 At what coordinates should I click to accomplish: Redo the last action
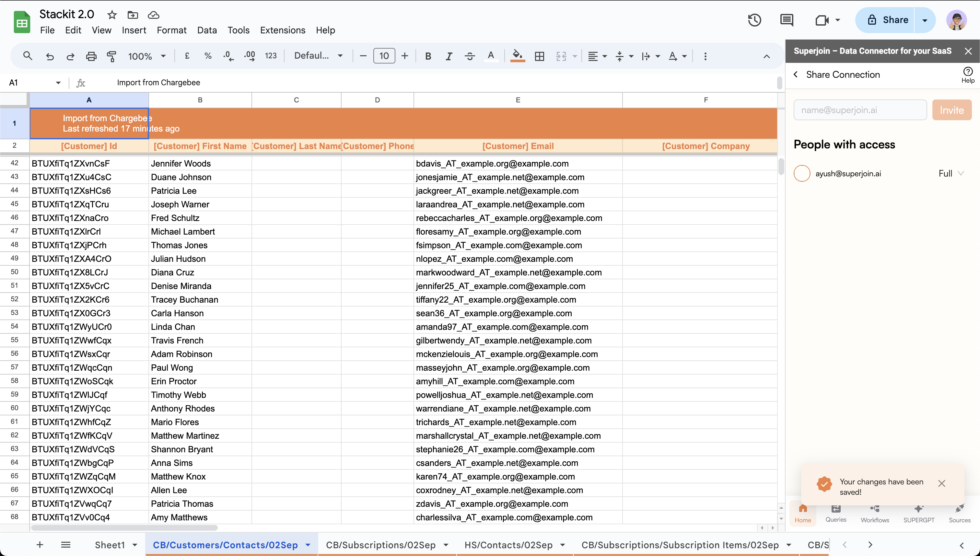70,56
